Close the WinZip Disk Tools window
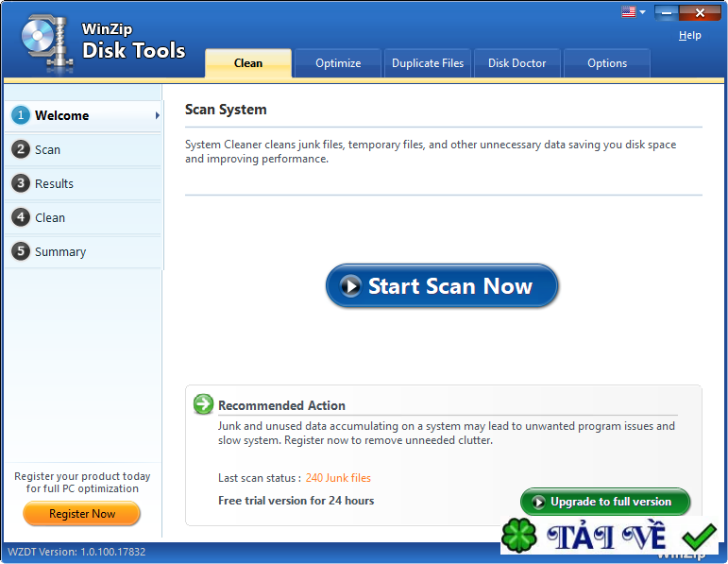 pyautogui.click(x=700, y=12)
